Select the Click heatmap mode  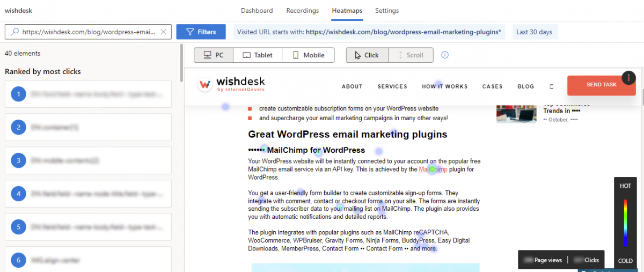click(x=367, y=55)
